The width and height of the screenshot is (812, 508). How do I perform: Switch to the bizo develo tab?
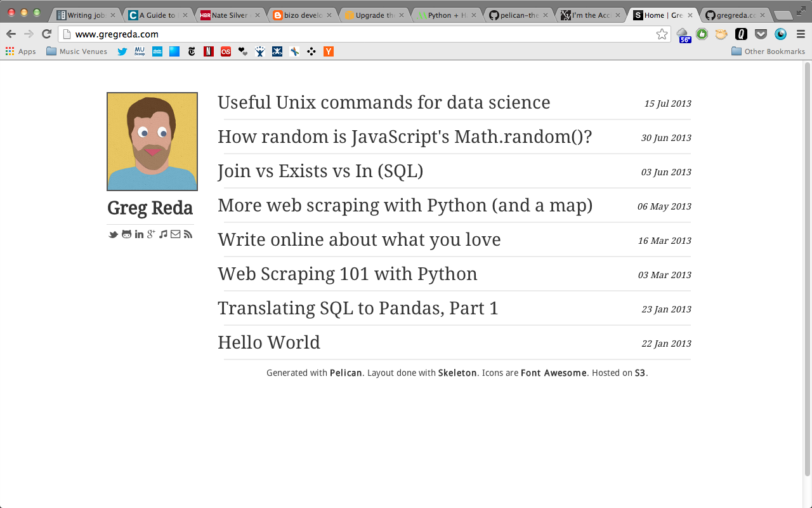(x=301, y=15)
